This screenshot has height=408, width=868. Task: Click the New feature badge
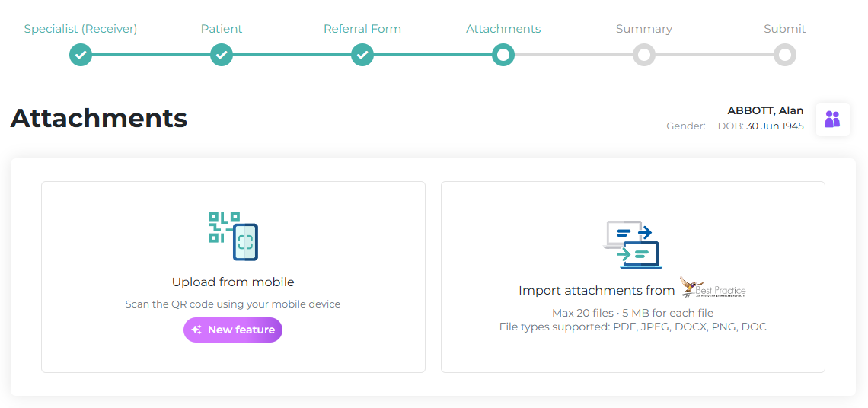point(233,330)
